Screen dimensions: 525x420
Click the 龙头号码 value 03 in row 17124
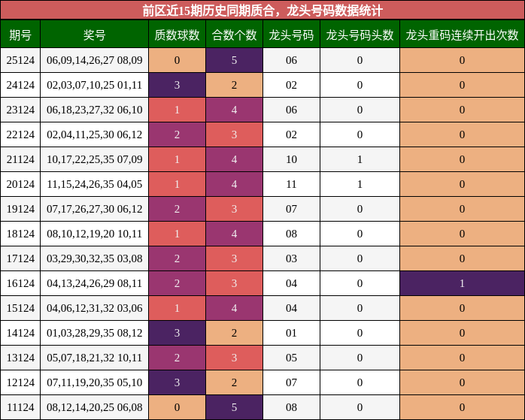point(291,258)
